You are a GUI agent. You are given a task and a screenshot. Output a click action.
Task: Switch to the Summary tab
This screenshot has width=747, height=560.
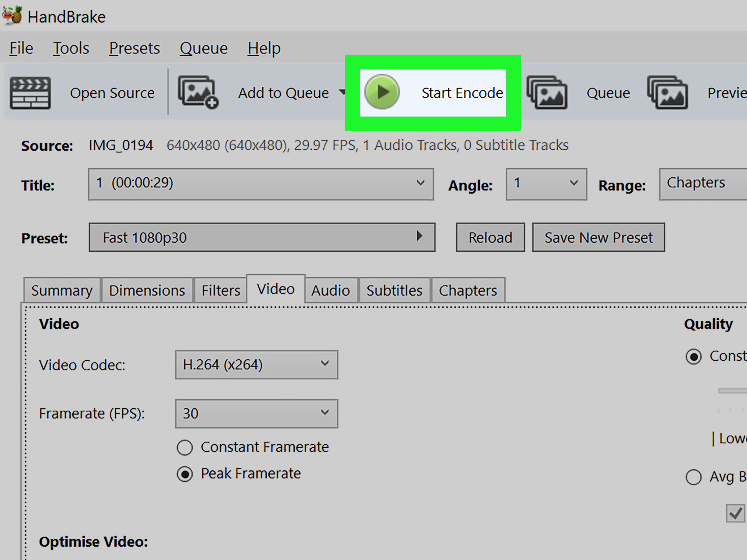tap(62, 290)
